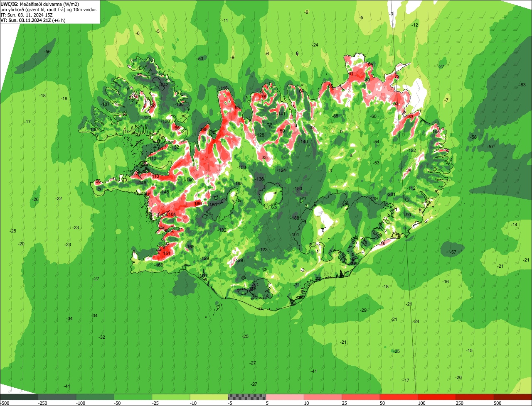Click the '-88' value on the map

tap(335, 116)
